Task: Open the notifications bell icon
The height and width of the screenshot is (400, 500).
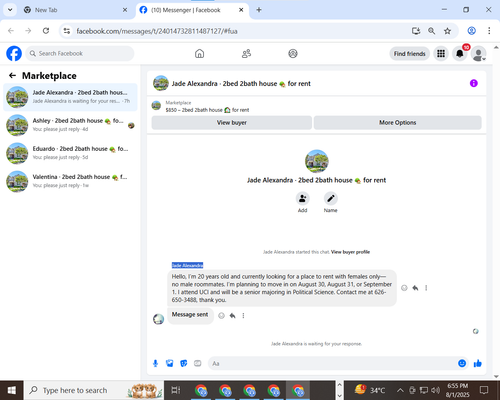Action: click(460, 53)
